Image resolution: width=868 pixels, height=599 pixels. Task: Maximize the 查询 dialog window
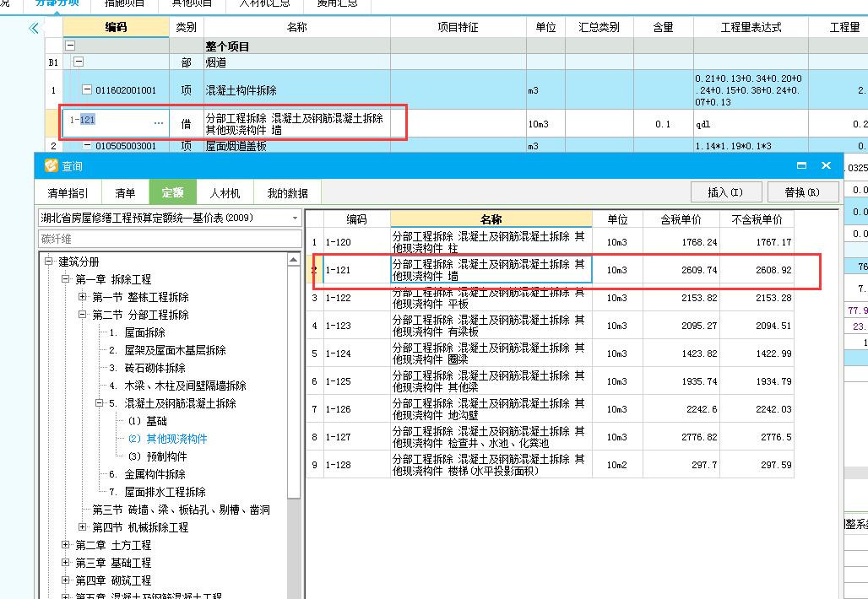pyautogui.click(x=801, y=165)
